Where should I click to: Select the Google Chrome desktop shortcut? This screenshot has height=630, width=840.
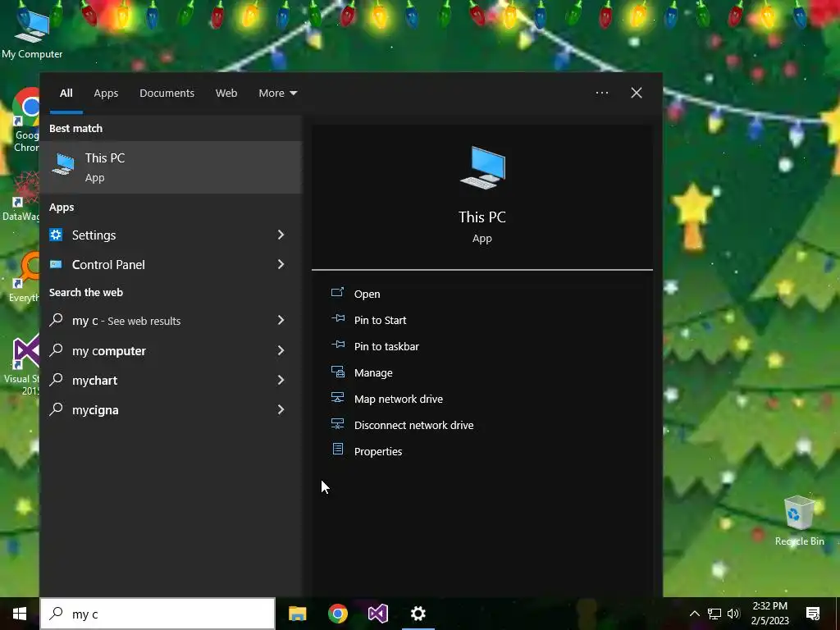coord(25,120)
